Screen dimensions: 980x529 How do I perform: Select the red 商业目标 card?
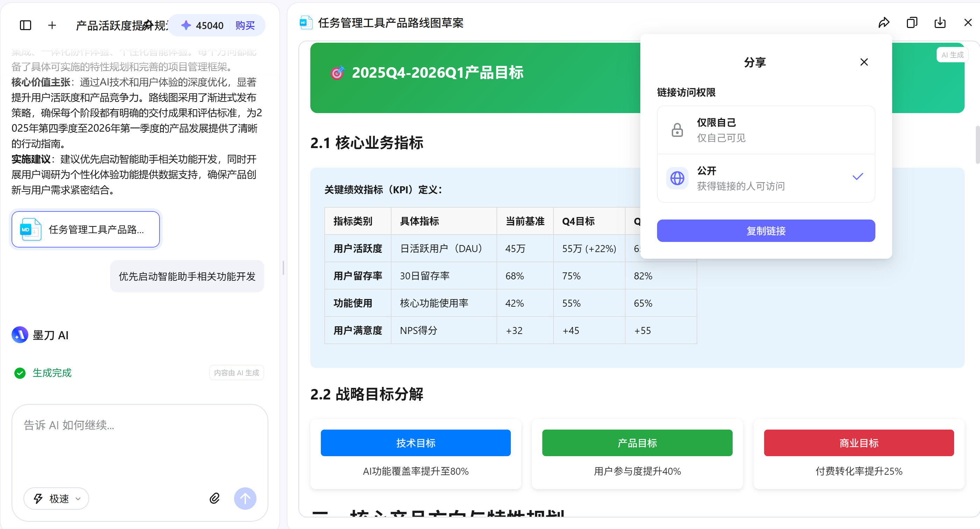[859, 443]
